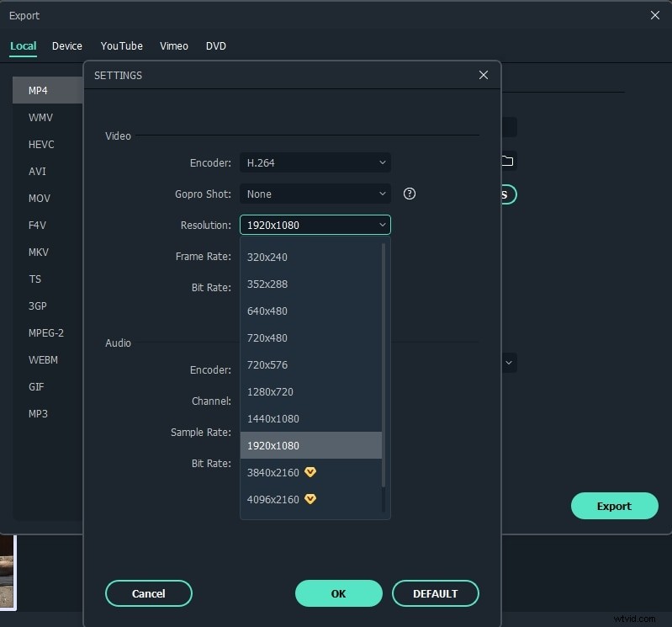Click the resolution list scrollbar
The width and height of the screenshot is (672, 627).
[x=384, y=370]
